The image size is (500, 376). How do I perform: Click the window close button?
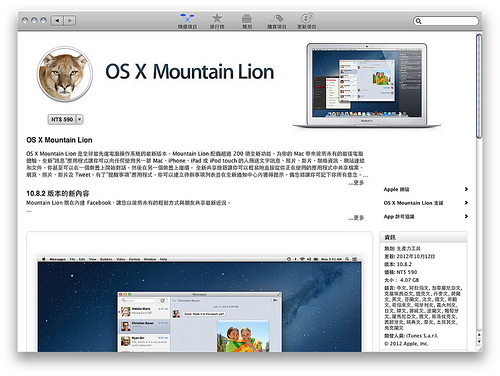coord(25,21)
